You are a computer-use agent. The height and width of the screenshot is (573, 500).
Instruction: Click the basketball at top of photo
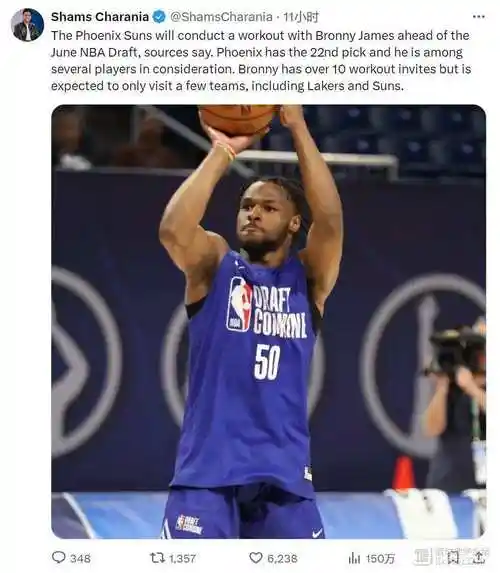pos(237,119)
